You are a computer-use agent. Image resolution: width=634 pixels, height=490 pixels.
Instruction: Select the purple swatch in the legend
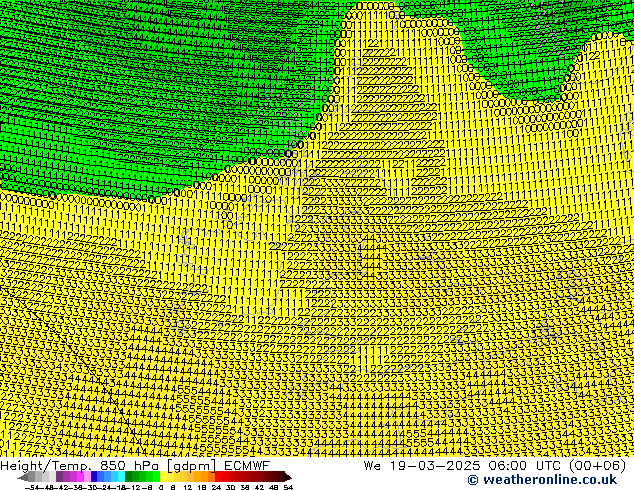66,477
